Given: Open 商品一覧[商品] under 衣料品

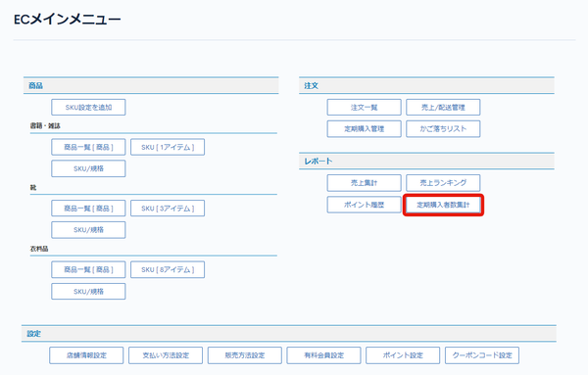Looking at the screenshot, I should tap(88, 269).
